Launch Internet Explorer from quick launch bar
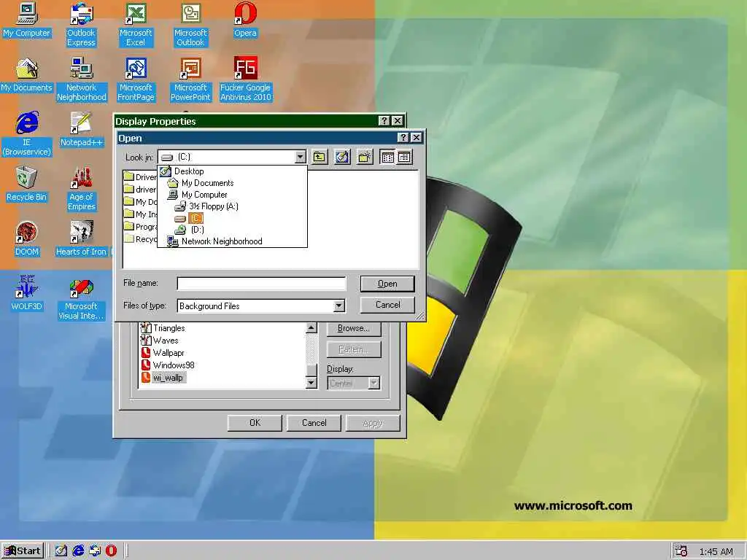The height and width of the screenshot is (560, 747). 77,551
